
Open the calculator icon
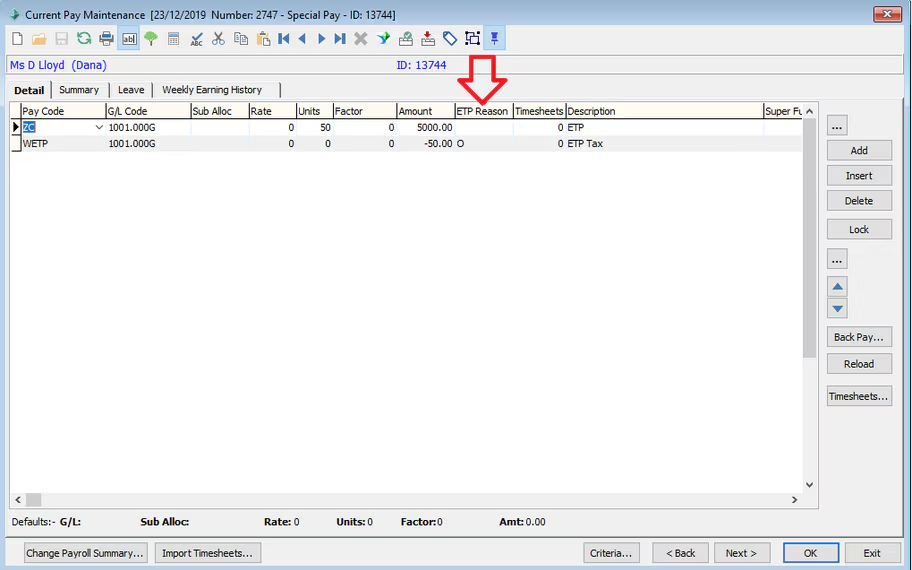click(173, 39)
